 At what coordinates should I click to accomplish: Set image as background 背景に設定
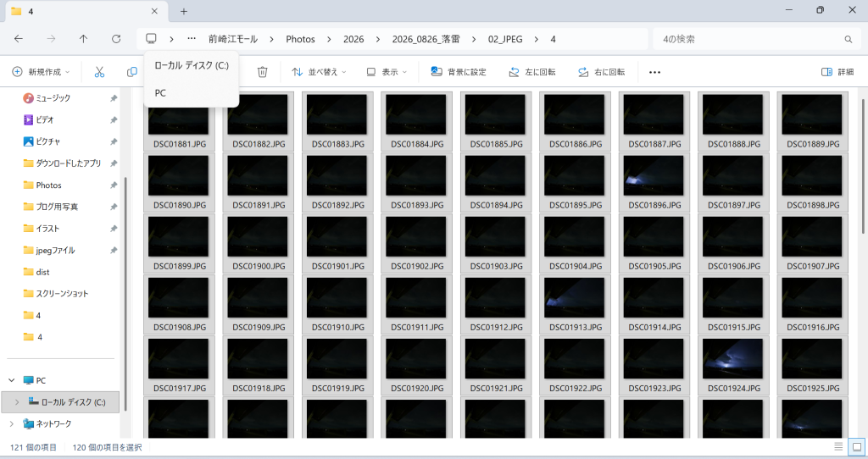point(459,72)
